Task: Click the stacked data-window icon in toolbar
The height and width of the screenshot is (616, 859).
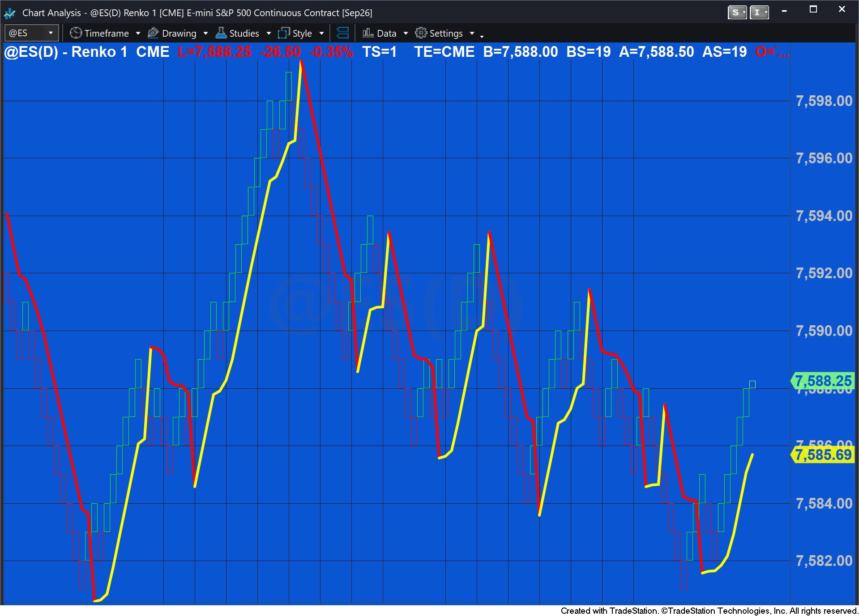Action: point(342,33)
